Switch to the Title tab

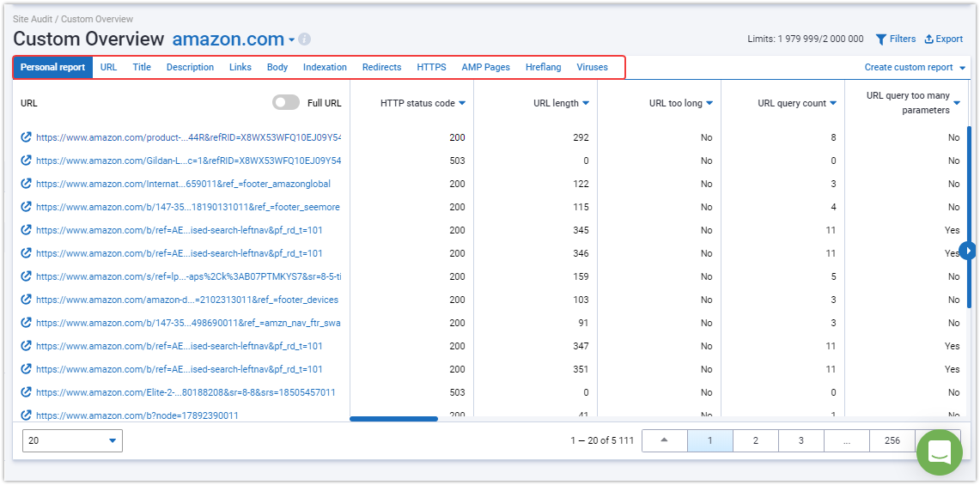tap(142, 68)
